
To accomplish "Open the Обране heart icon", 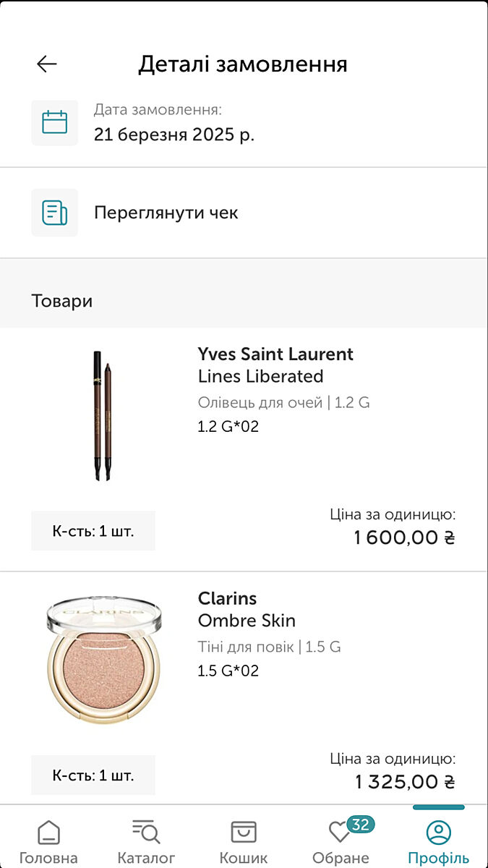I will [x=338, y=833].
